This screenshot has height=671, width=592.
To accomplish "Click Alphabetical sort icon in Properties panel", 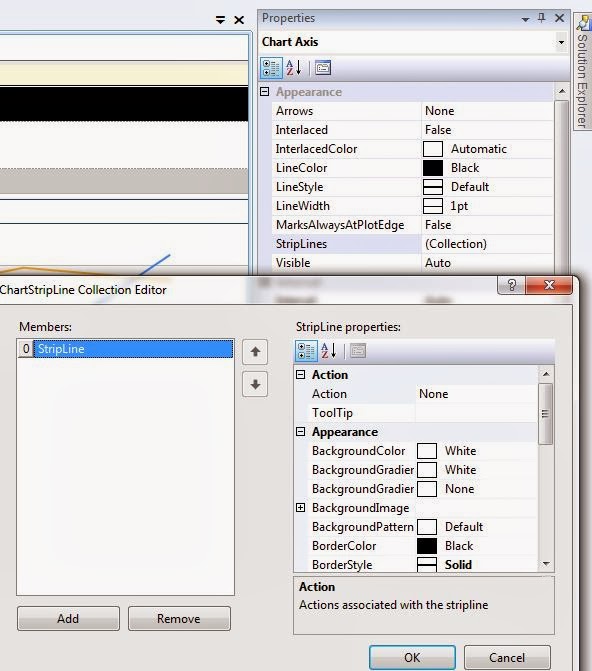I will tap(294, 68).
